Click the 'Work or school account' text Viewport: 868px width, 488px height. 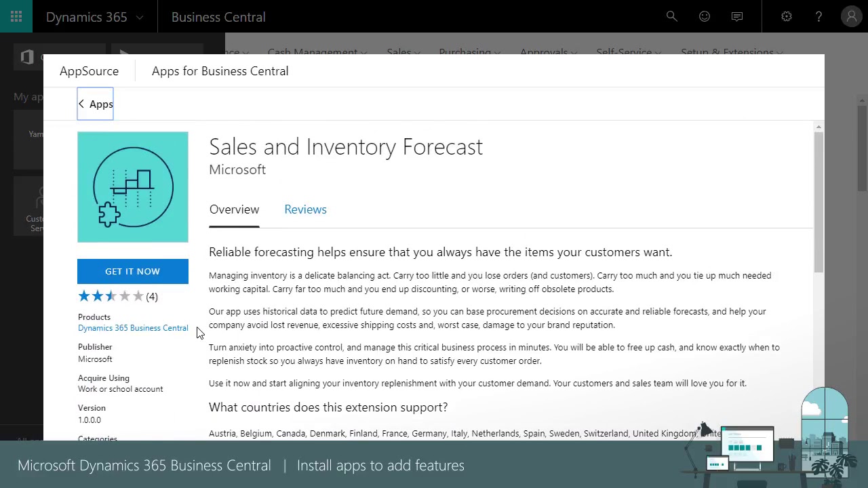click(121, 389)
